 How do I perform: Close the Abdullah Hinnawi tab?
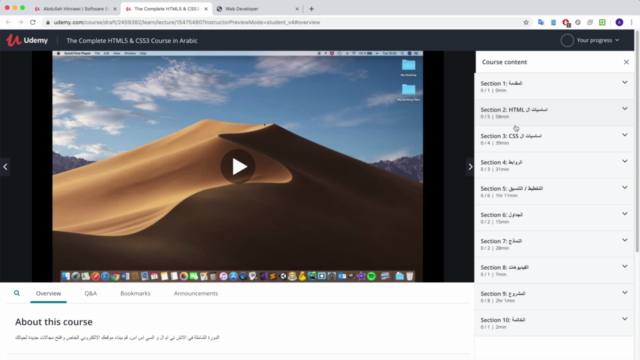point(115,9)
